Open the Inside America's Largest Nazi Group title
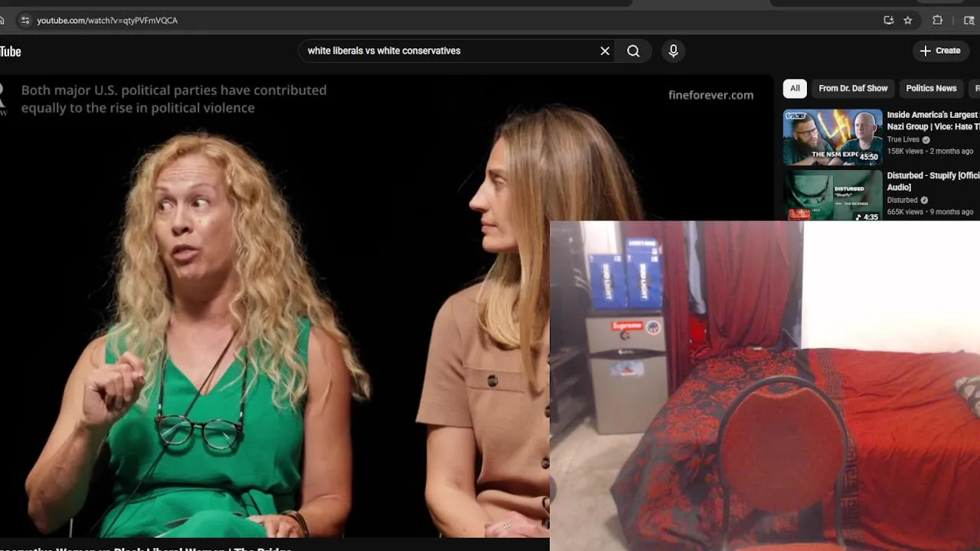980x551 pixels. [933, 121]
